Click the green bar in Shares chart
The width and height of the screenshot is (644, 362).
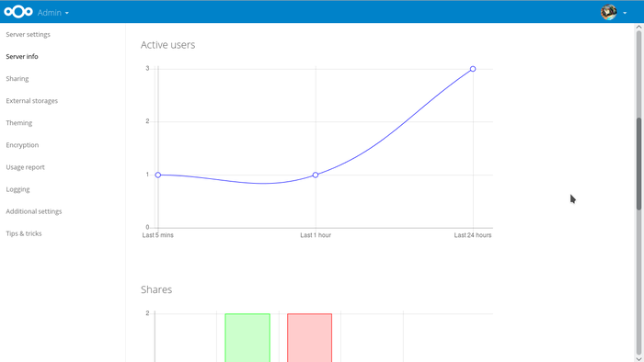point(247,338)
